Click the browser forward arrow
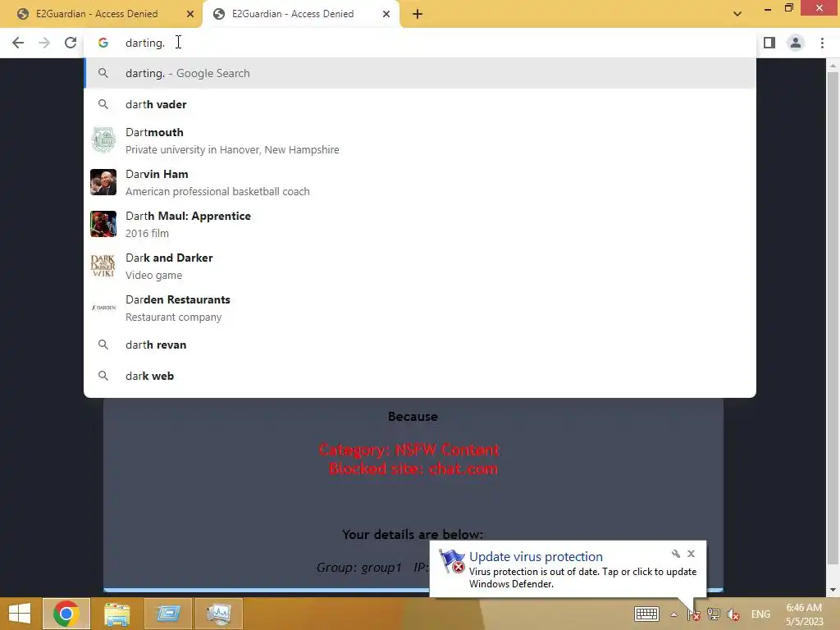This screenshot has height=630, width=840. click(x=44, y=43)
